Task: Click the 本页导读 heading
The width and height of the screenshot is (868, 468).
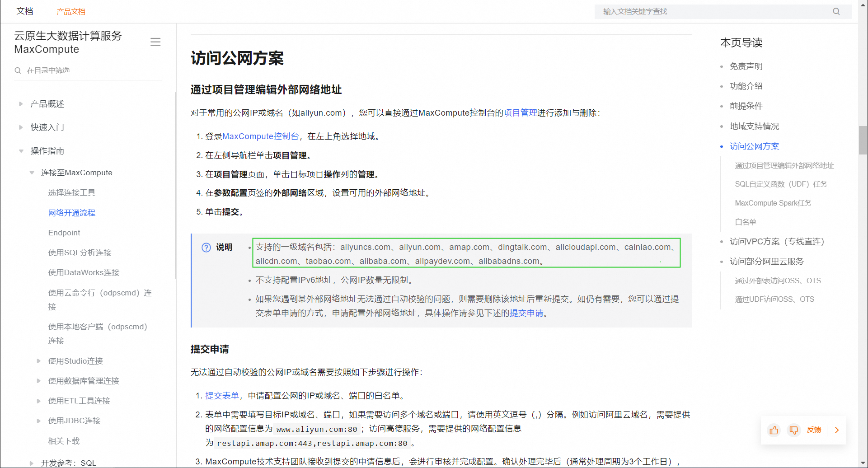Action: pyautogui.click(x=741, y=42)
